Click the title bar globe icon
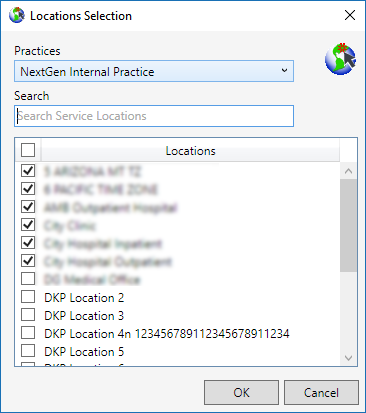 click(17, 15)
